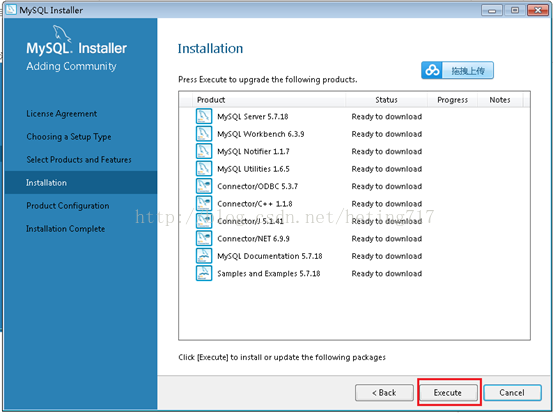Click the MySQL Workbench 6.3.9 product icon

[x=204, y=134]
